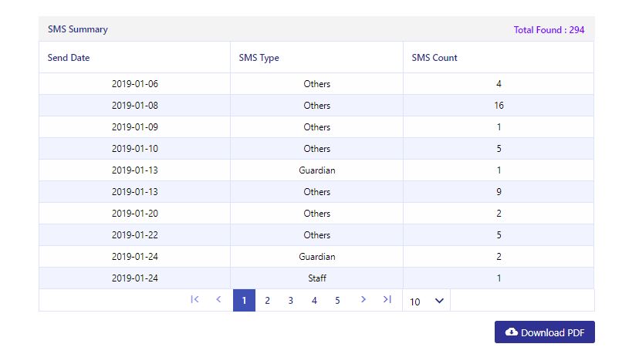Image resolution: width=639 pixels, height=364 pixels.
Task: Click Others type in 2019-01-06 row
Action: pos(317,84)
